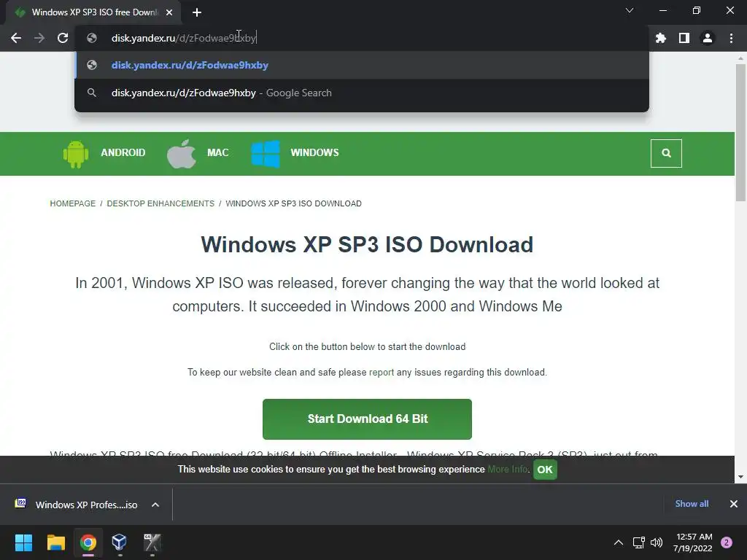Click the Windows logo in the green bar
This screenshot has height=560, width=747.
266,153
